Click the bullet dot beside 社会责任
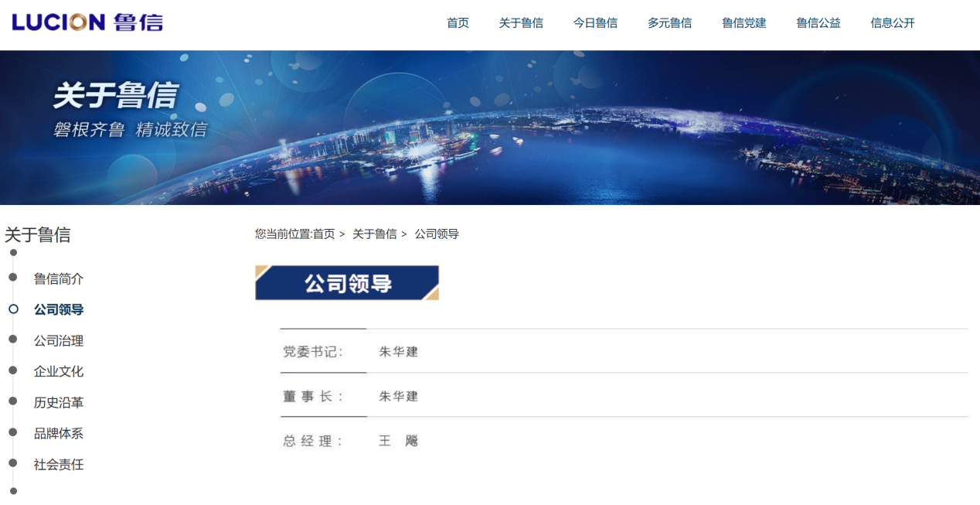 point(13,462)
